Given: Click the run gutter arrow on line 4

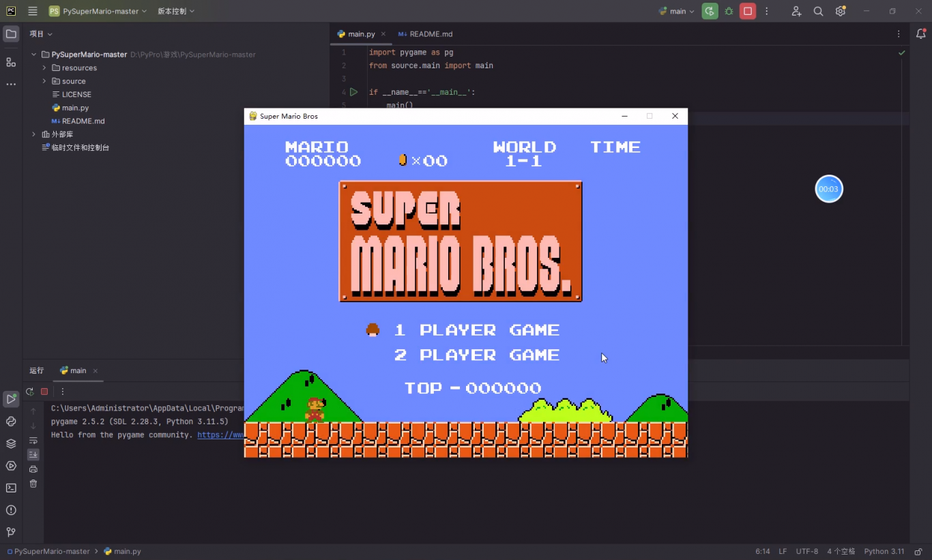Looking at the screenshot, I should [353, 91].
